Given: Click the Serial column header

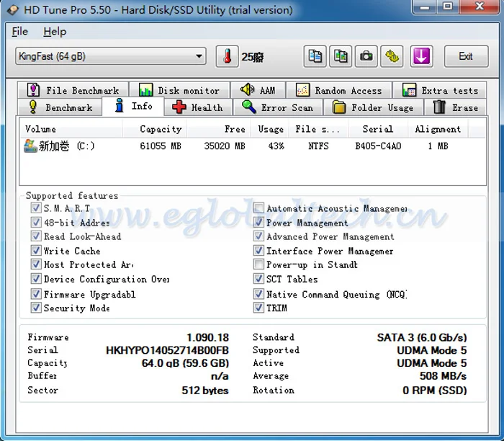Looking at the screenshot, I should click(378, 129).
